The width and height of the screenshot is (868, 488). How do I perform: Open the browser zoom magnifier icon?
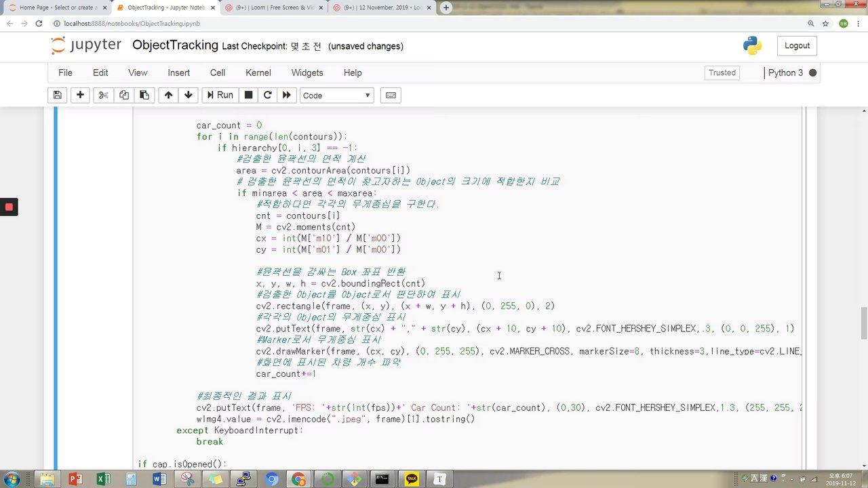coord(811,23)
